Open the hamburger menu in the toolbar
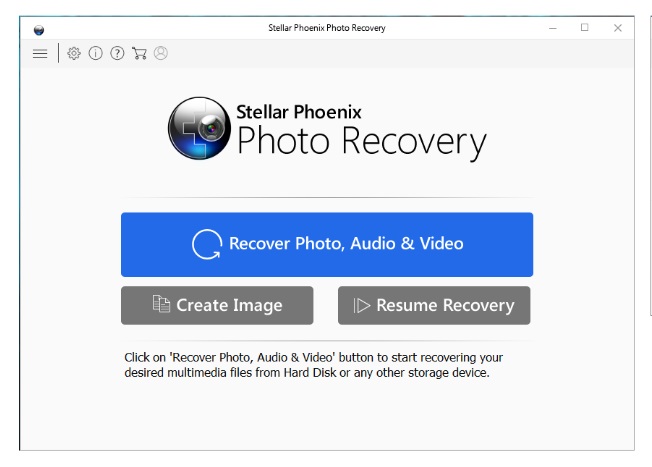 [x=40, y=54]
